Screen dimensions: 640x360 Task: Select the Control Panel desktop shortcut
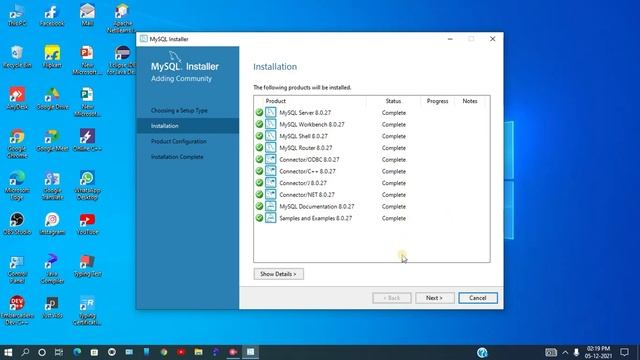(17, 269)
